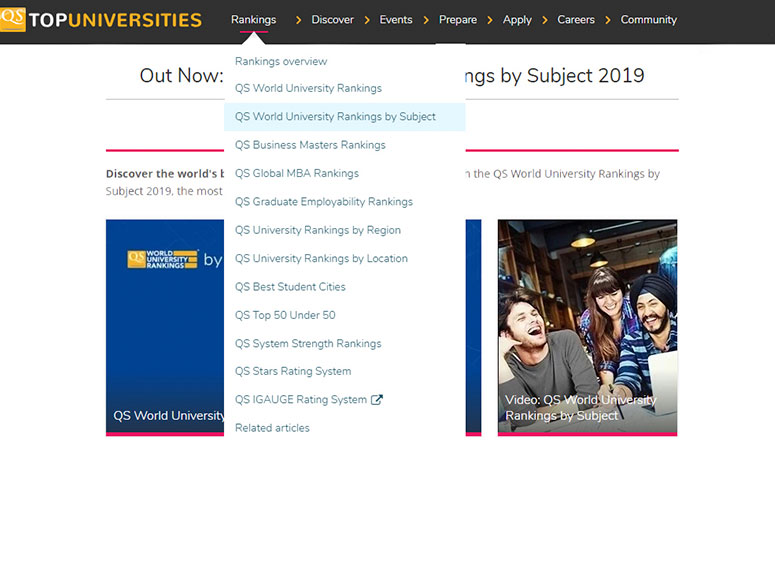Open the Events menu

395,20
